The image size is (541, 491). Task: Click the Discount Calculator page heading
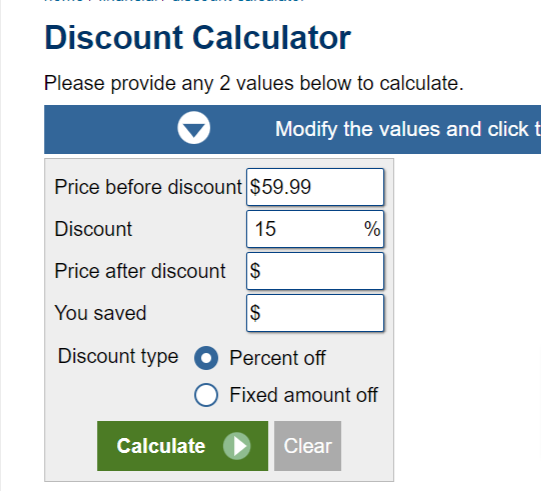[197, 38]
